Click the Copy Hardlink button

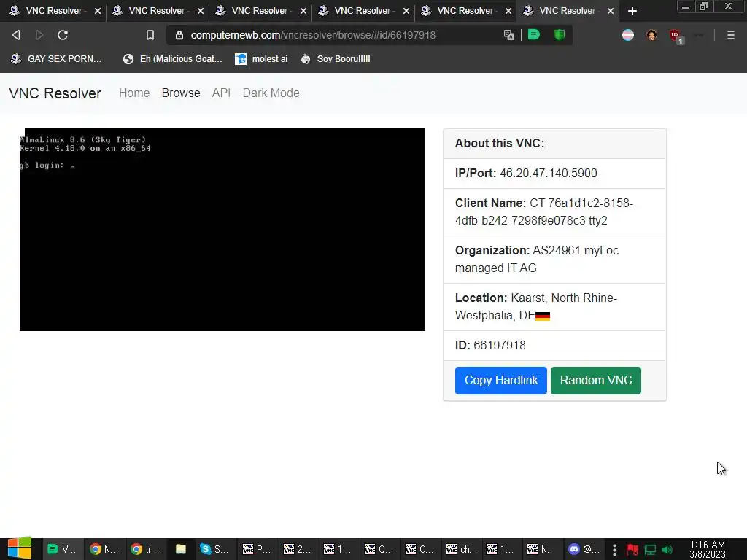[x=500, y=381]
